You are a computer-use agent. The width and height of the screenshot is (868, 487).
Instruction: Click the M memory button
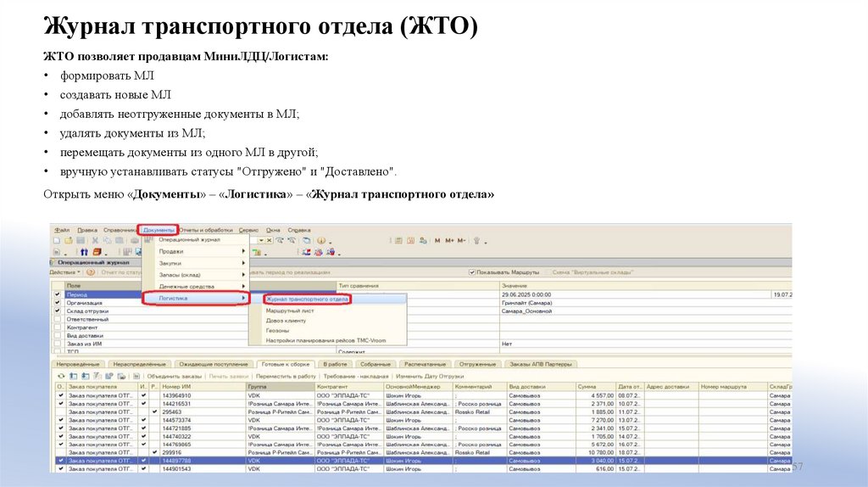point(437,240)
